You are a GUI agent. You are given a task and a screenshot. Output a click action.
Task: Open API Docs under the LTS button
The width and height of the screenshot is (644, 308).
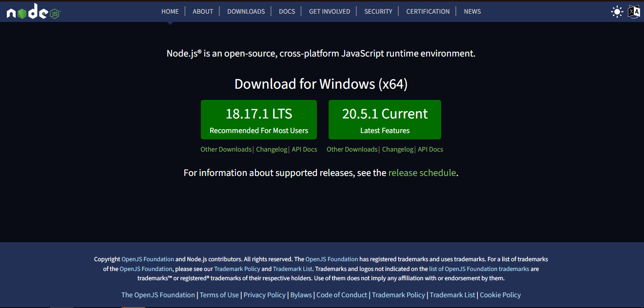coord(304,150)
